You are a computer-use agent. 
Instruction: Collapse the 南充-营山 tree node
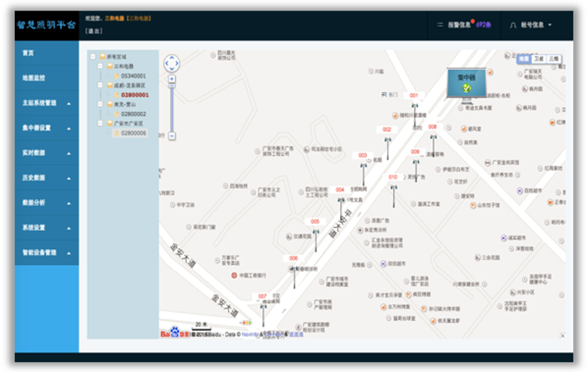[x=100, y=104]
